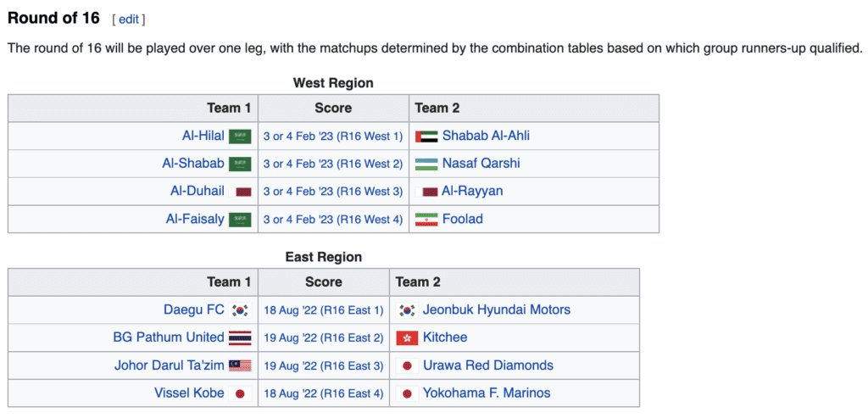Open the edit link for Round of 16
The height and width of the screenshot is (418, 868).
[129, 20]
